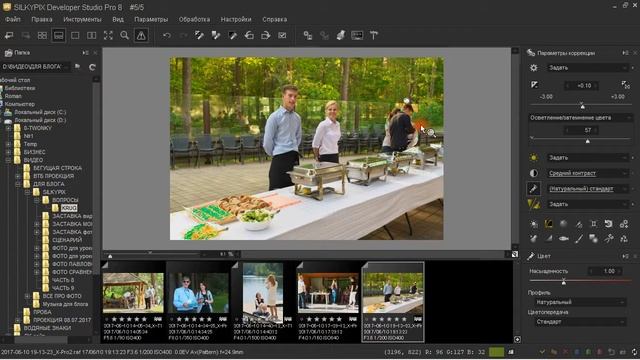Refresh the folder list
640x360 pixels.
pyautogui.click(x=92, y=67)
